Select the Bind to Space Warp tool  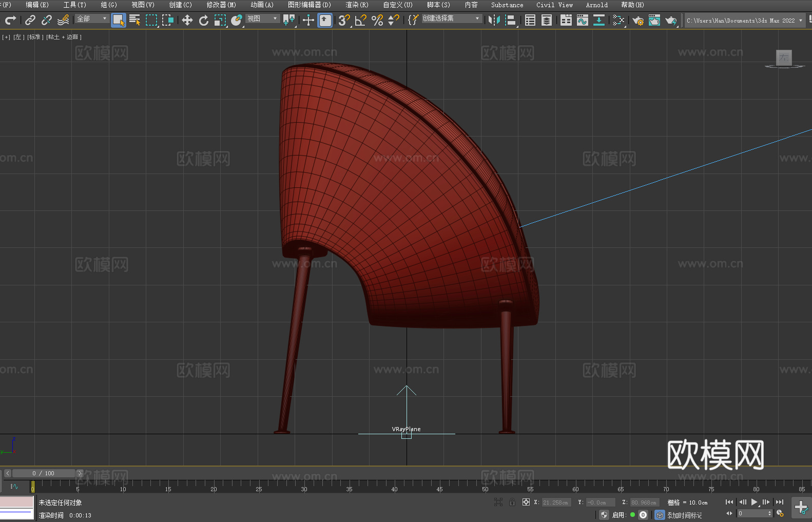63,20
